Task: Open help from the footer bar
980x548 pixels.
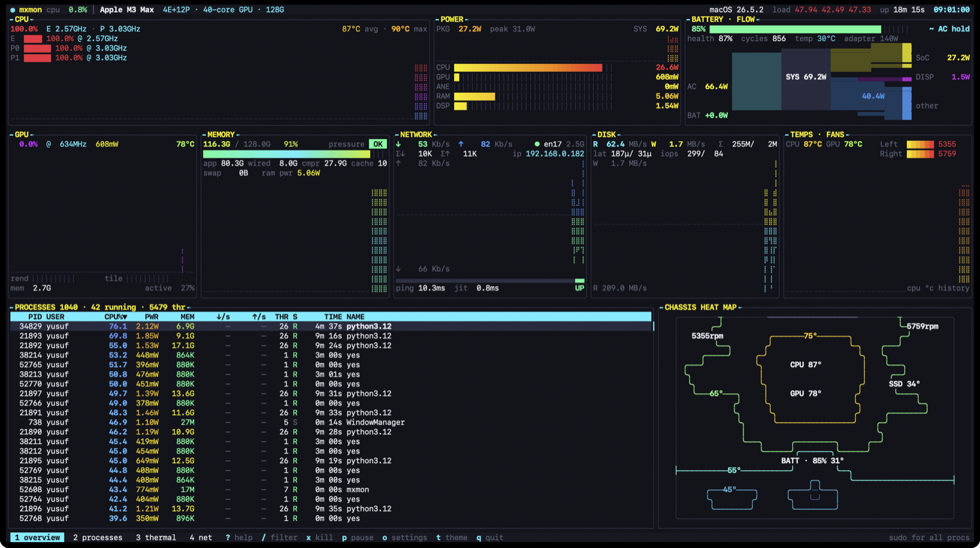Action: tap(239, 538)
